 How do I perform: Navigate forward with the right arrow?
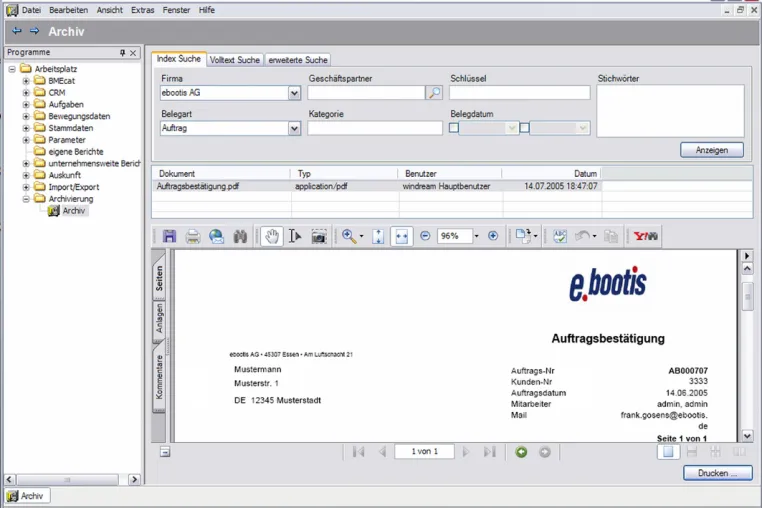pos(35,31)
